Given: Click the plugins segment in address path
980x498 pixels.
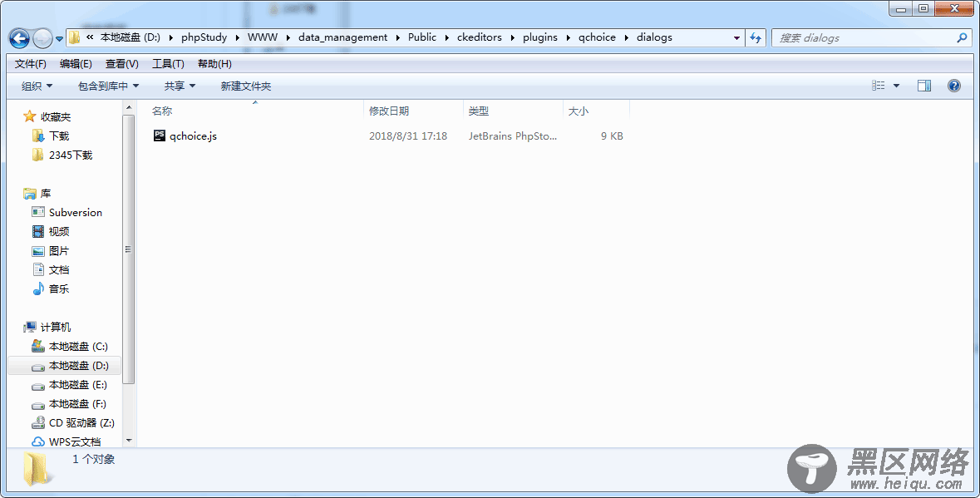Looking at the screenshot, I should point(539,37).
